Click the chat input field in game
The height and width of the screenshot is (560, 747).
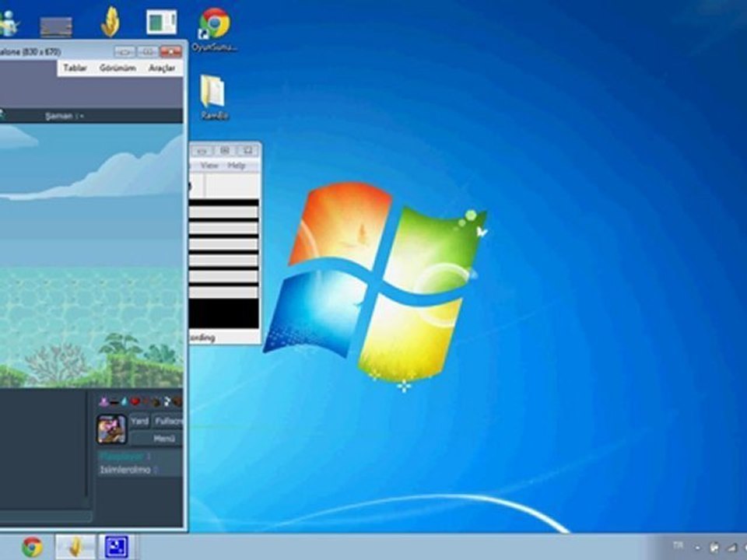coord(46,516)
